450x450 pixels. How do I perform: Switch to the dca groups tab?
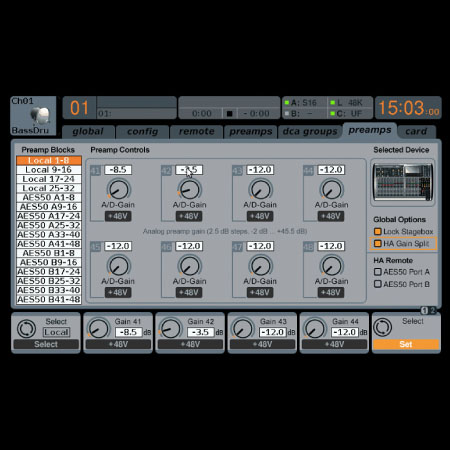pyautogui.click(x=310, y=132)
